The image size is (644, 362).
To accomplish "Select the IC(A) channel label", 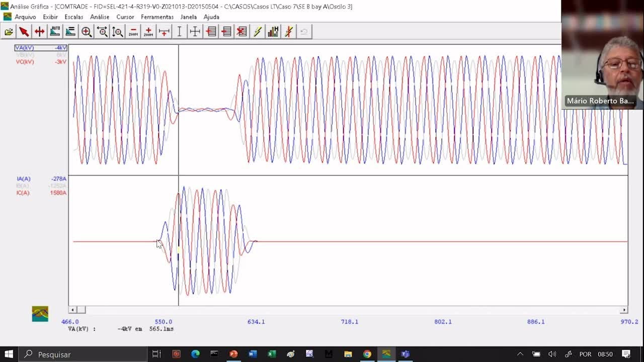I will point(23,193).
